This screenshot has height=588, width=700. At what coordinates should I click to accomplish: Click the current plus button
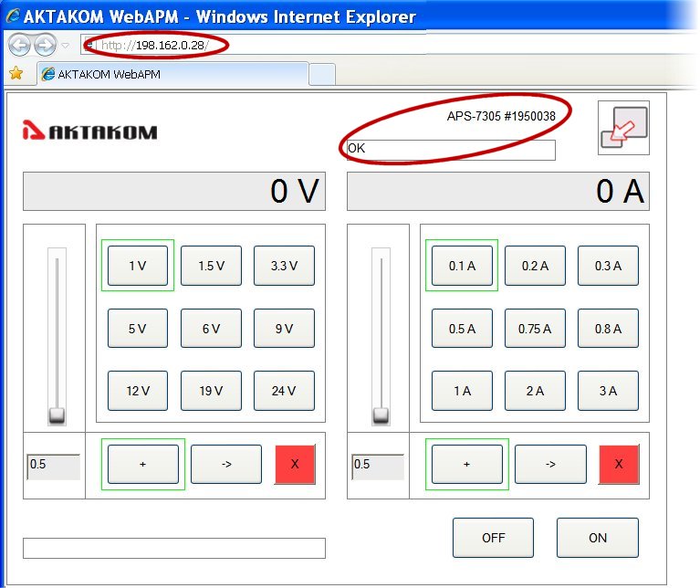point(467,464)
